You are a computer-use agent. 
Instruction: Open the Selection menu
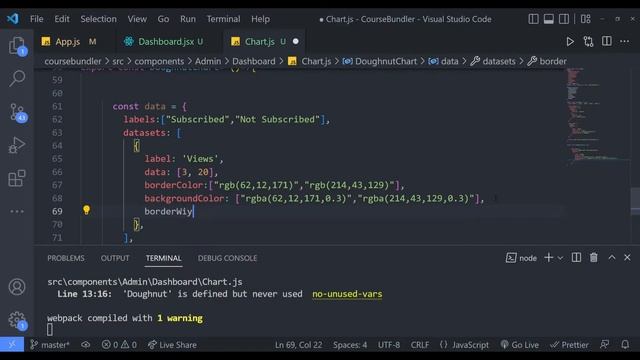coord(98,19)
